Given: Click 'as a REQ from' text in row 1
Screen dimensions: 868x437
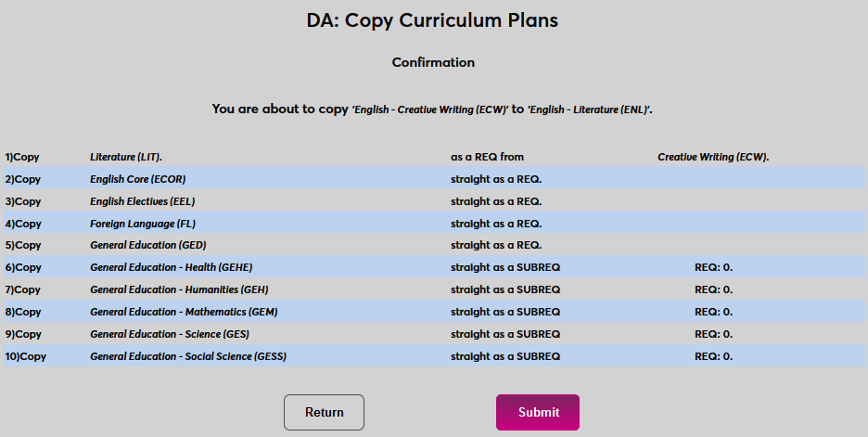Looking at the screenshot, I should point(488,157).
